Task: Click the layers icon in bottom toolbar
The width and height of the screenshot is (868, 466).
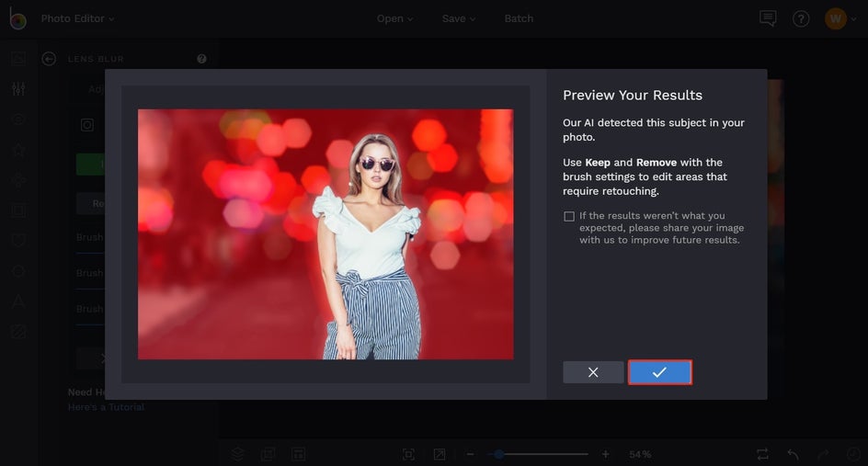Action: pyautogui.click(x=237, y=454)
